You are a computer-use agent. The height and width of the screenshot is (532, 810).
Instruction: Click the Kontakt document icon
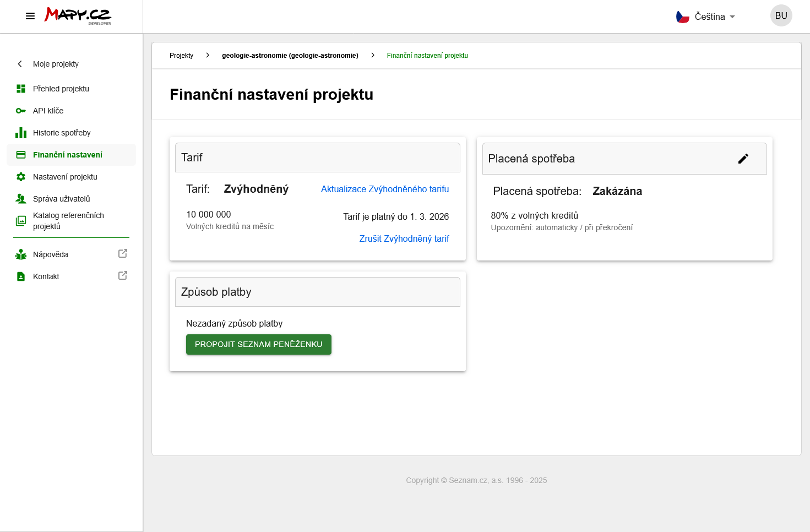[21, 276]
